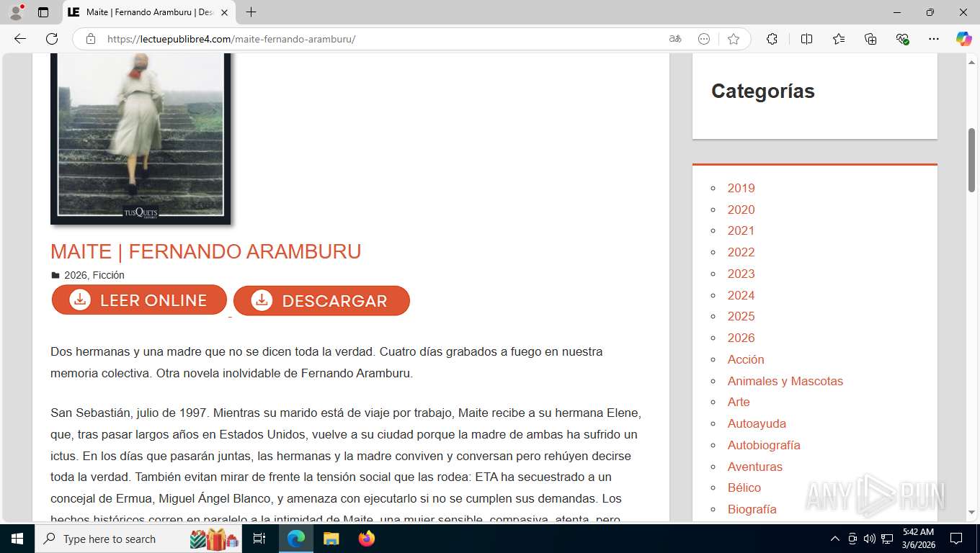Click the Maite book cover image
The image size is (980, 553).
(141, 138)
